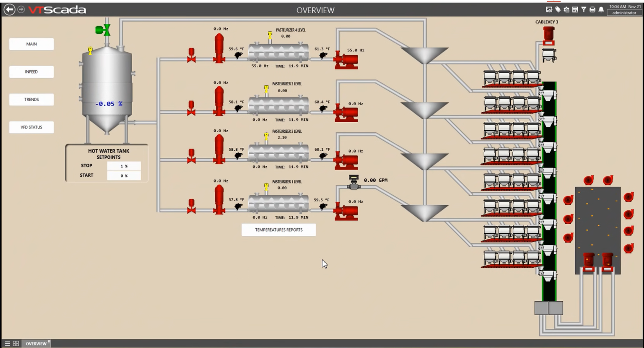Open the page menu hamburger icon
This screenshot has width=644, height=348.
pos(7,343)
